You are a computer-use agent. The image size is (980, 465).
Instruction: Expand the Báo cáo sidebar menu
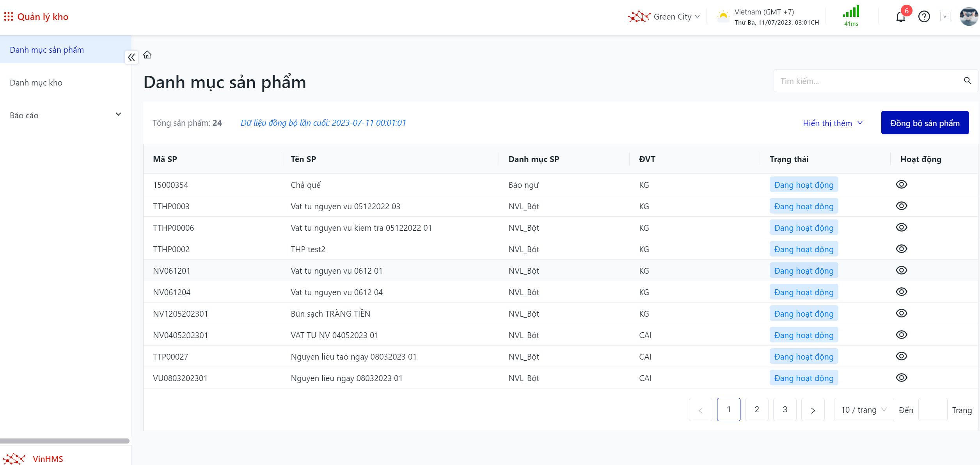[x=65, y=116]
